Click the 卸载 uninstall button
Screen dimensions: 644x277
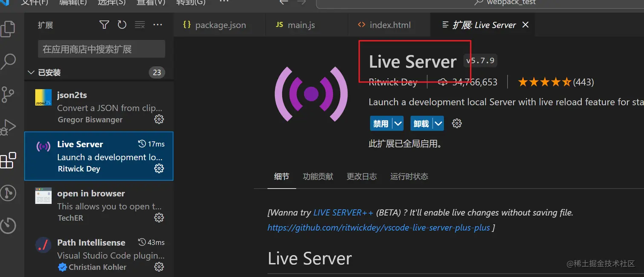(421, 124)
